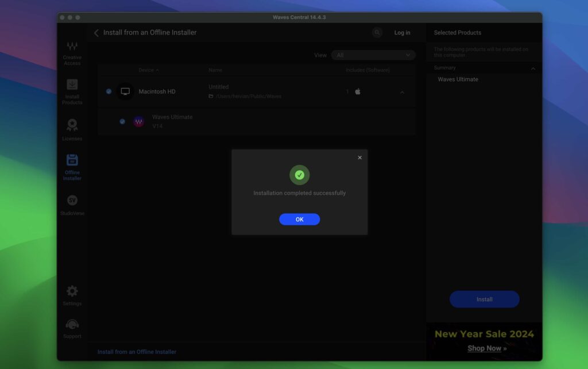Click Install from an Offline Installer link
The height and width of the screenshot is (369, 588).
tap(137, 352)
